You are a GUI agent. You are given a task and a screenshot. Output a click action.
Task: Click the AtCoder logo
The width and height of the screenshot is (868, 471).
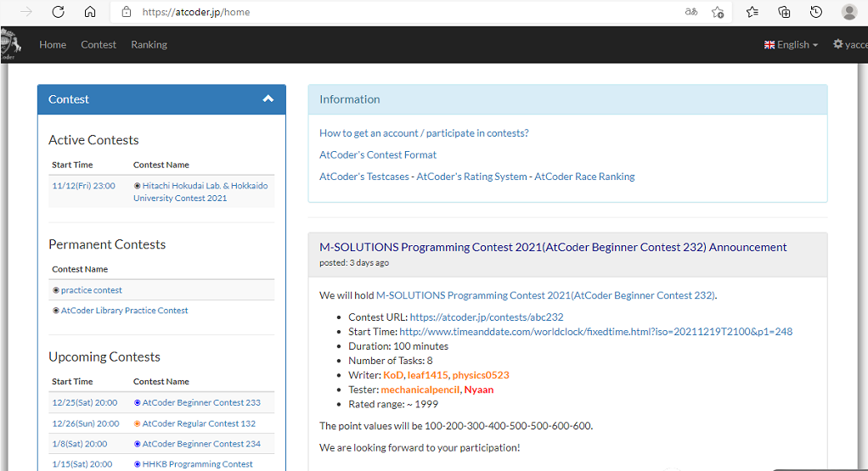10,44
